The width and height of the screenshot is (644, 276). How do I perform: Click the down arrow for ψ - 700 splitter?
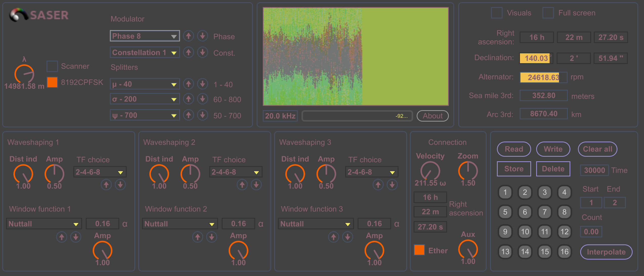click(203, 115)
